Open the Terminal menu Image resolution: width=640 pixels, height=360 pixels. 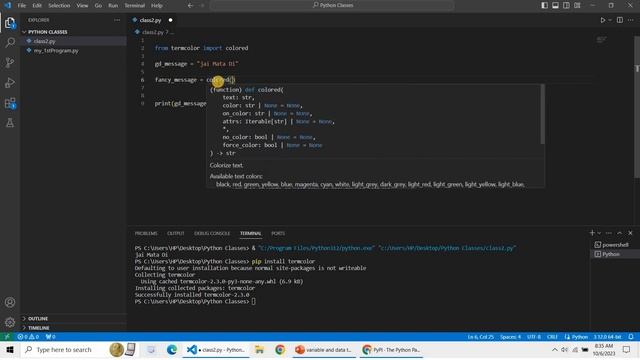tap(135, 6)
